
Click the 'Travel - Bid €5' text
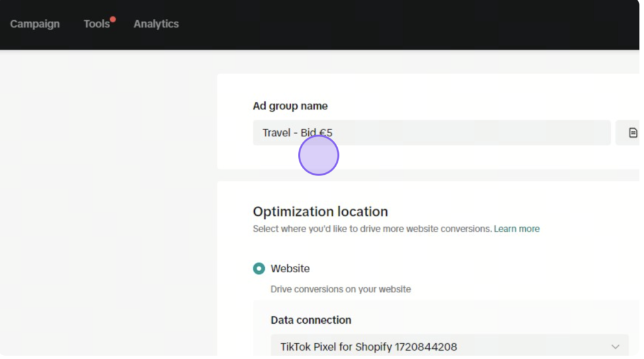[297, 133]
